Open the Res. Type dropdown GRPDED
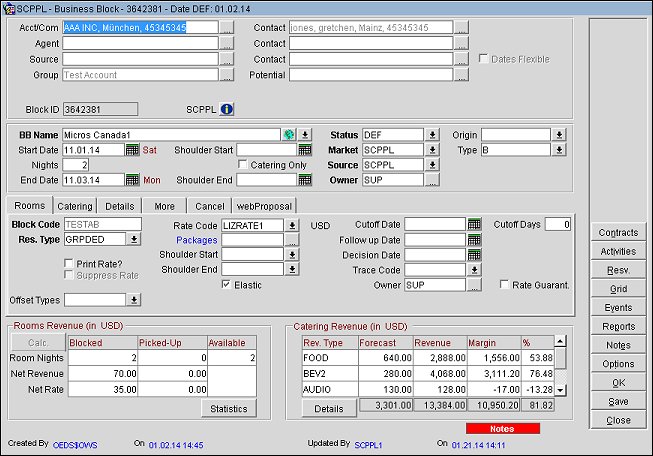 click(x=135, y=239)
